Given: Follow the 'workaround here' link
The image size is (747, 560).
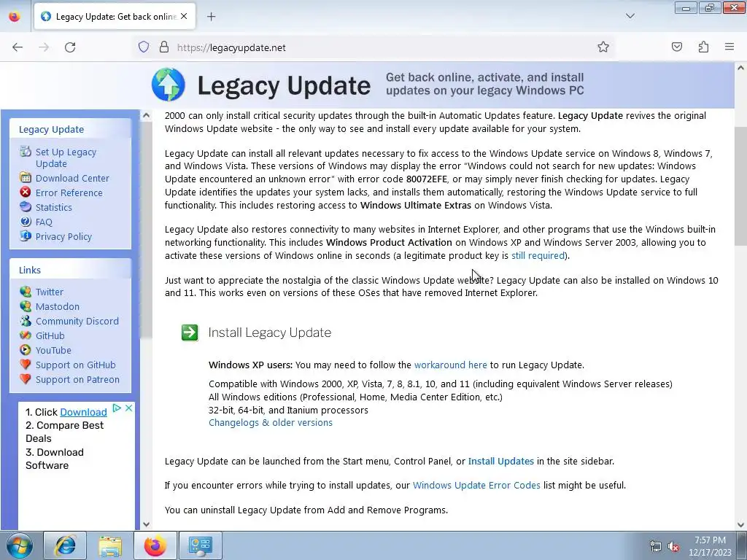Looking at the screenshot, I should pyautogui.click(x=451, y=365).
